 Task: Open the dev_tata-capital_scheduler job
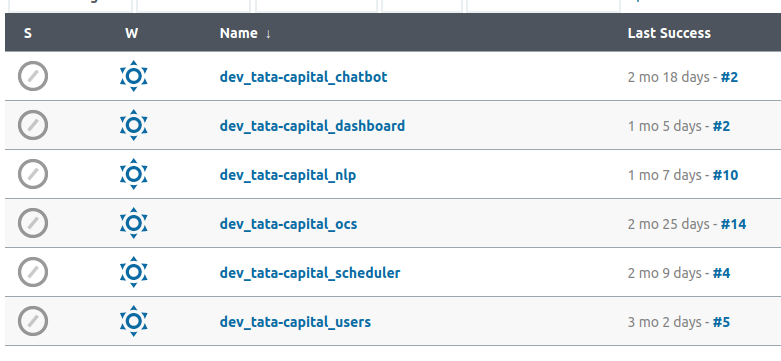[x=310, y=273]
